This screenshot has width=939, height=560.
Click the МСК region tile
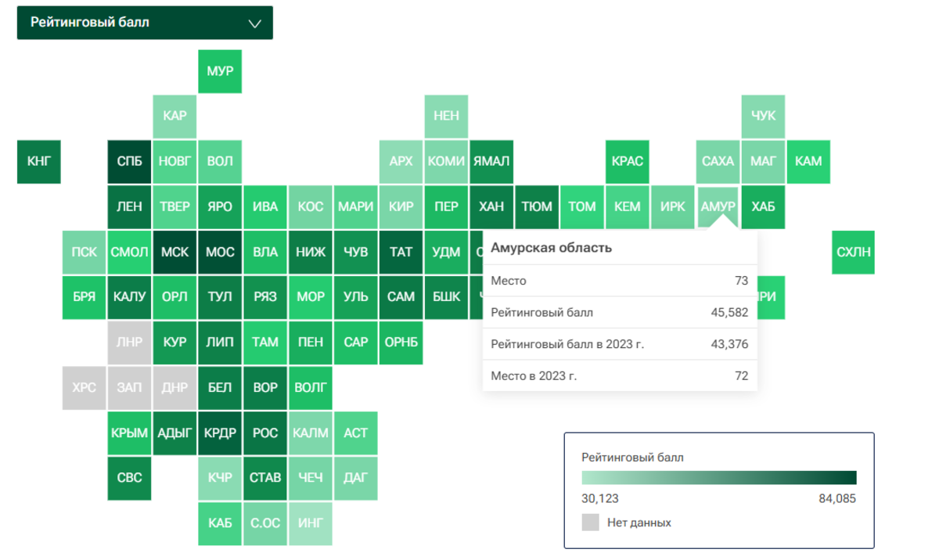[x=174, y=253]
